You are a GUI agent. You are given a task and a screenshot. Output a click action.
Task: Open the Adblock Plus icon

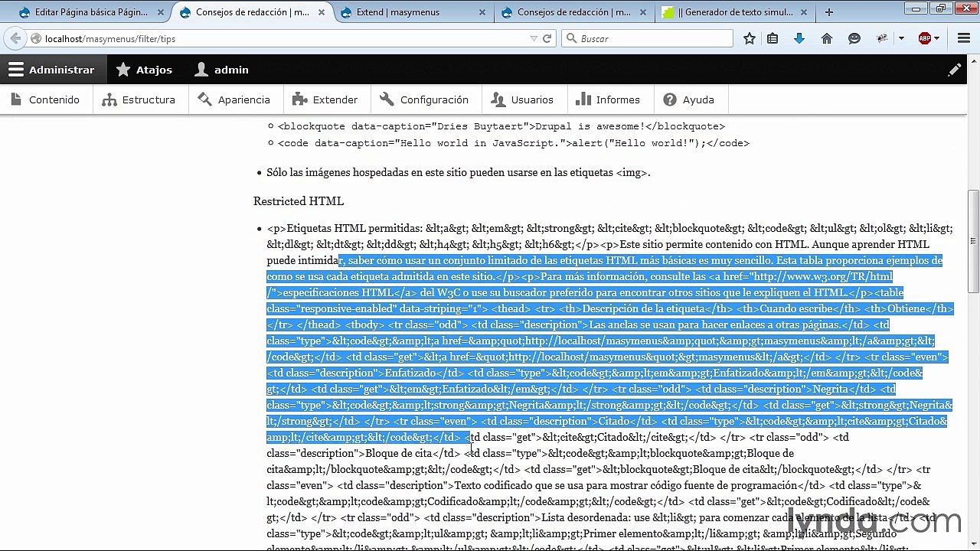point(925,38)
